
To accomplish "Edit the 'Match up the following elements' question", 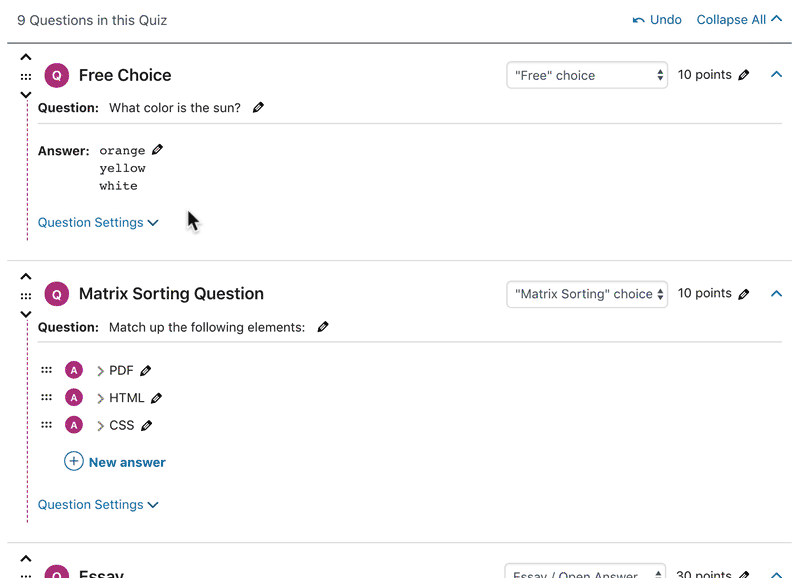I will coord(323,327).
